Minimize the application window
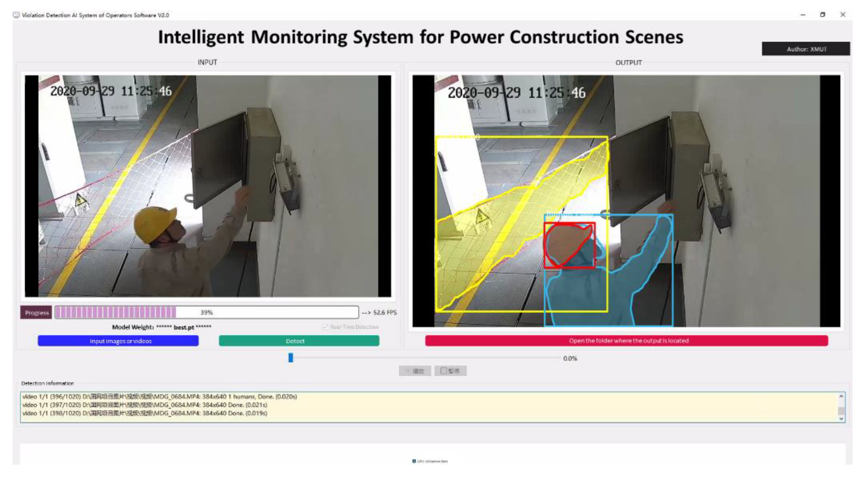 point(803,15)
